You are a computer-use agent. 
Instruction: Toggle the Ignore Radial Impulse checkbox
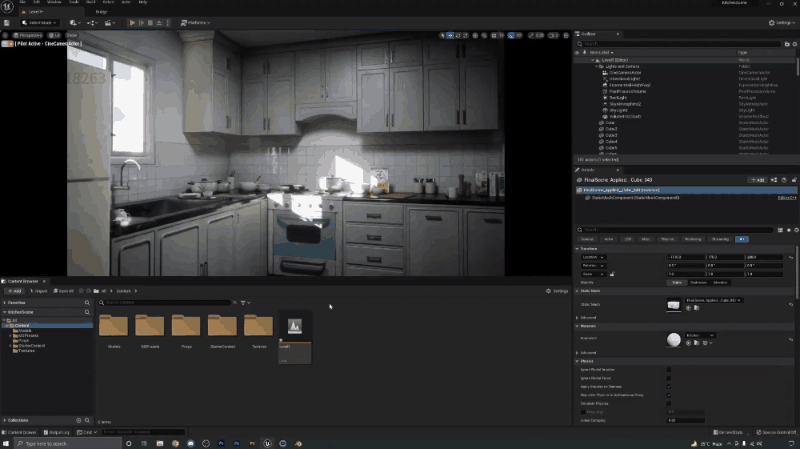point(669,369)
